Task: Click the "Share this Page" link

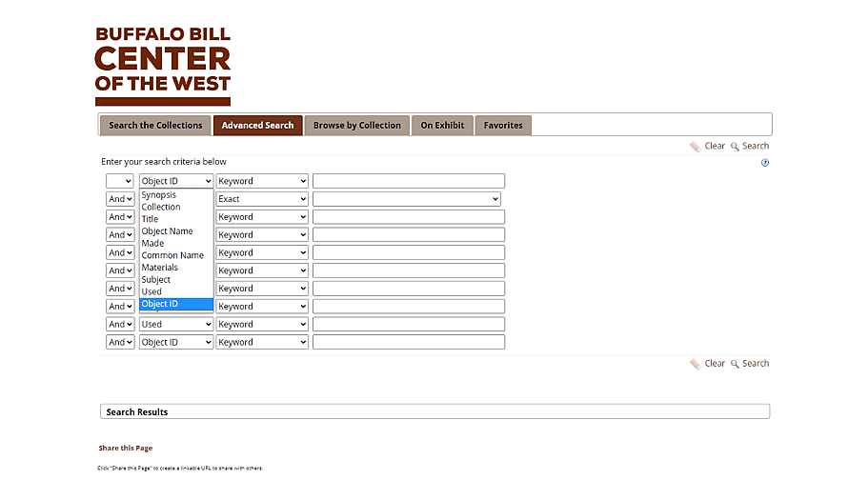Action: point(126,448)
